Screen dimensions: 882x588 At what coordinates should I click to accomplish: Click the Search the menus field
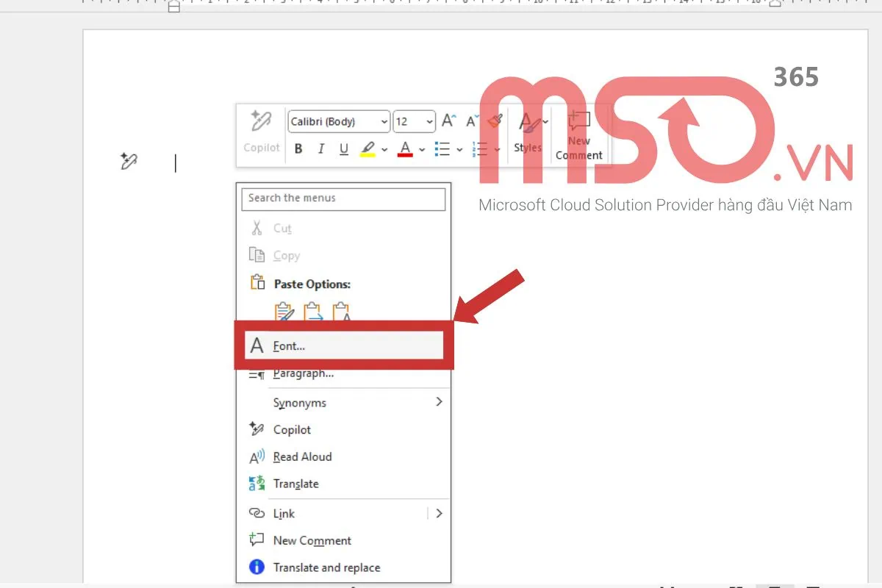343,198
